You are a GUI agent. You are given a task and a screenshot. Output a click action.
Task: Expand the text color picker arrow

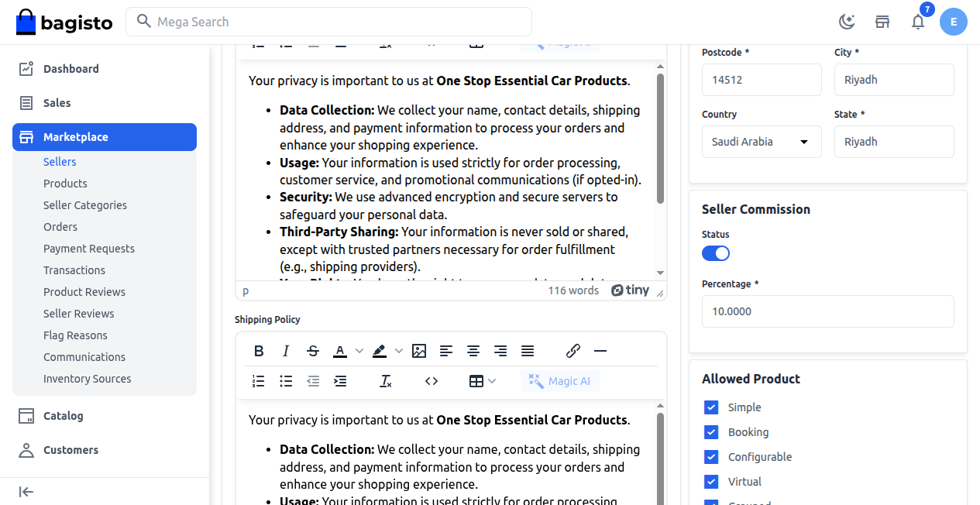359,351
